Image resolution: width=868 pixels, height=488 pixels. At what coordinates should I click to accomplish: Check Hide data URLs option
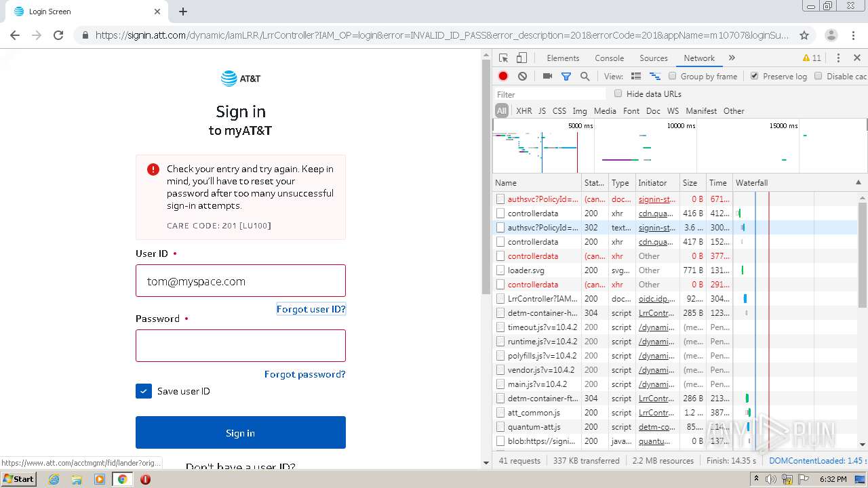618,94
